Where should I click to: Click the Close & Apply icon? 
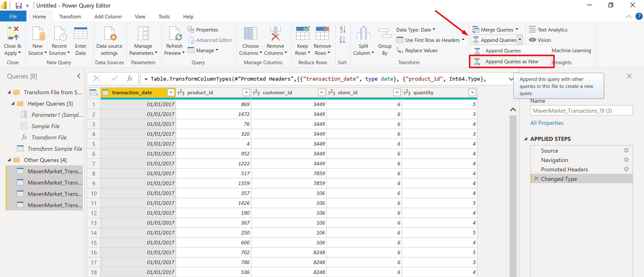pos(13,33)
